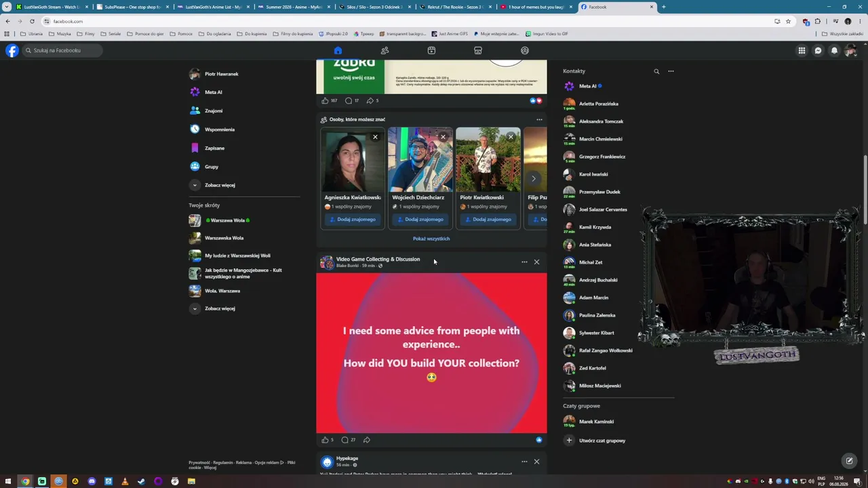
Task: Like the Zadra post with thumbs-up icon
Action: tap(325, 100)
